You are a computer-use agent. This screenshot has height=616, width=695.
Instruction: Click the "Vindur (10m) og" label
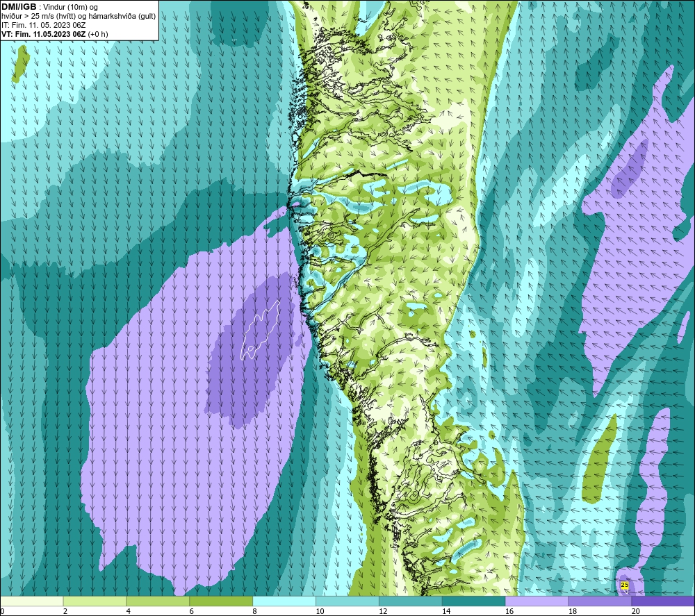[70, 8]
